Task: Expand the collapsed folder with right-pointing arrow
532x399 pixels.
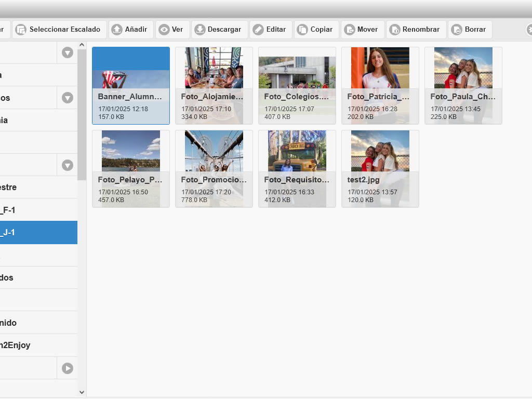Action: pyautogui.click(x=68, y=368)
